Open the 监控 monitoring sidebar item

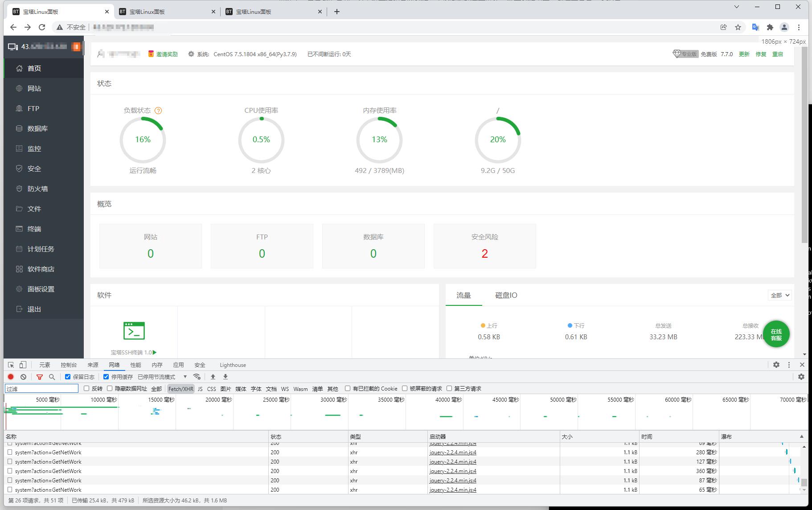(x=44, y=148)
